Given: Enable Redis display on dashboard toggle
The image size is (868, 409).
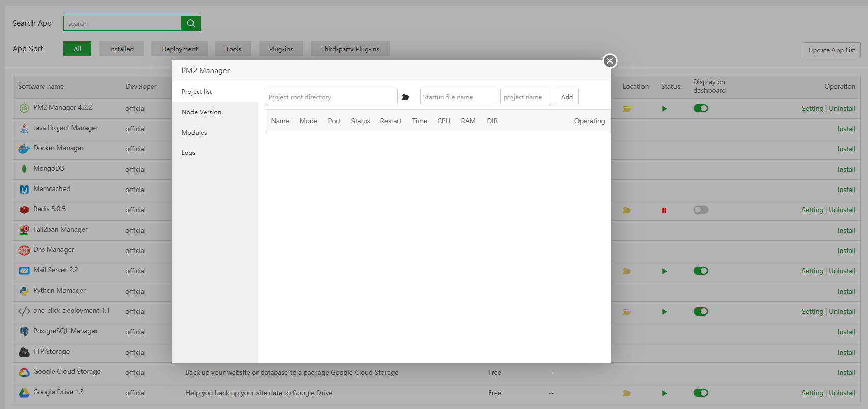Looking at the screenshot, I should [700, 210].
